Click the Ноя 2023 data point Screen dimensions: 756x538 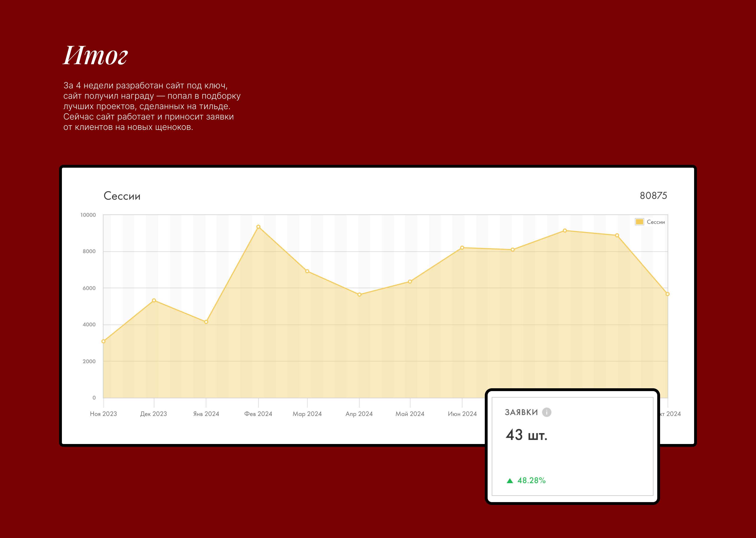pyautogui.click(x=103, y=341)
